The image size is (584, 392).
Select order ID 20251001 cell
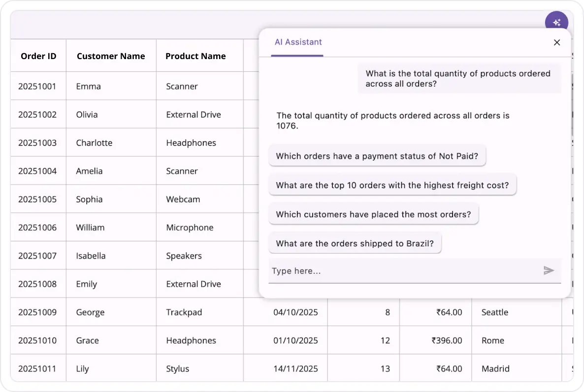pyautogui.click(x=37, y=86)
